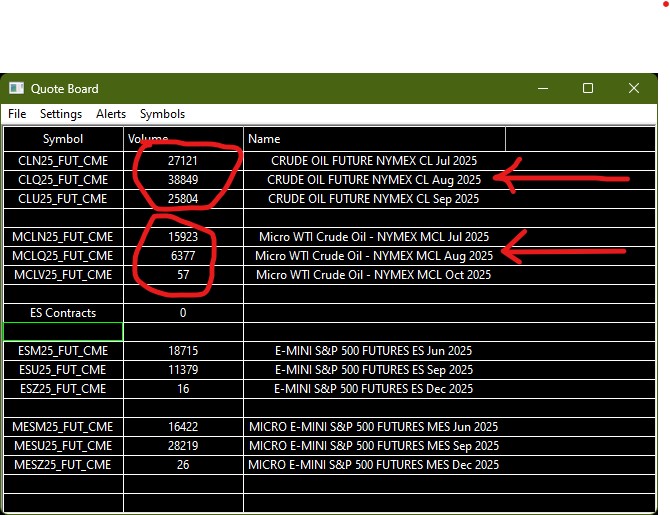Click volume value 16422
Screen dimensions: 670x515
183,427
